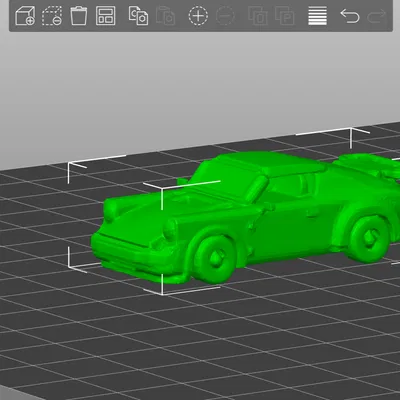400x400 pixels.
Task: Click the Delete selected object icon
Action: click(x=52, y=16)
